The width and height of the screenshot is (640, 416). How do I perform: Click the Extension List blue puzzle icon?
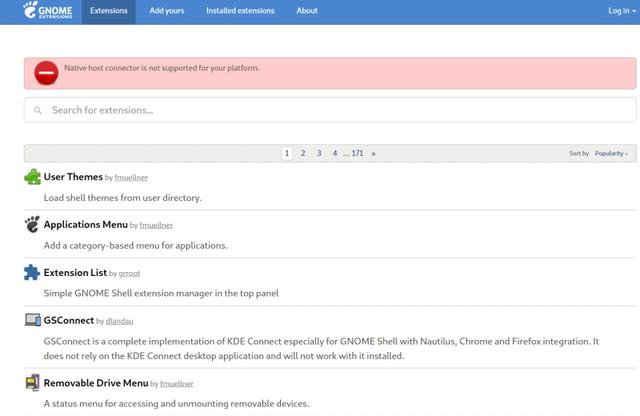pos(32,272)
